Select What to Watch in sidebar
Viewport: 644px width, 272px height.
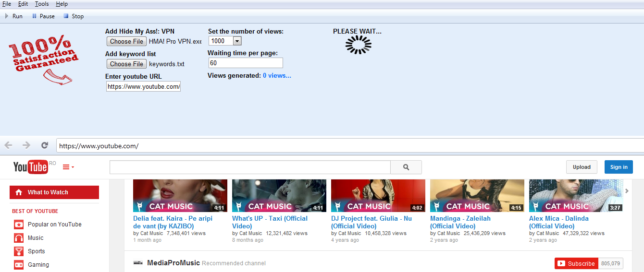coord(54,192)
